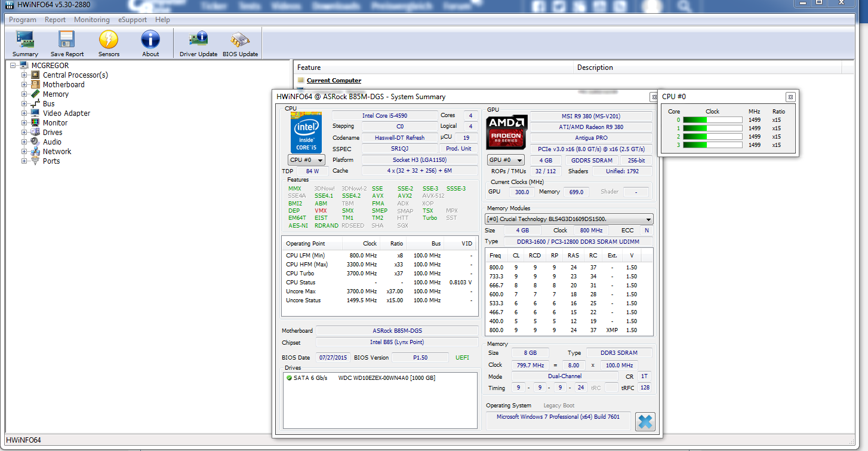Click the Socket H3 (LGA1150) platform field
Image resolution: width=868 pixels, height=451 pixels.
[420, 160]
